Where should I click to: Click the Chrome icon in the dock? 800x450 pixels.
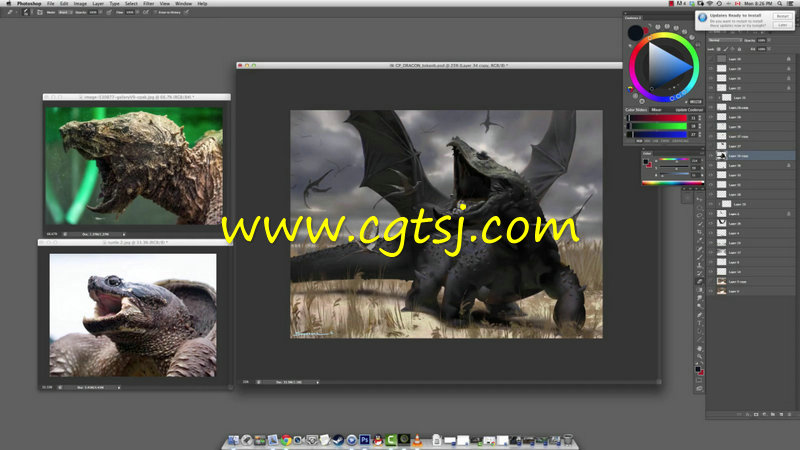[285, 440]
